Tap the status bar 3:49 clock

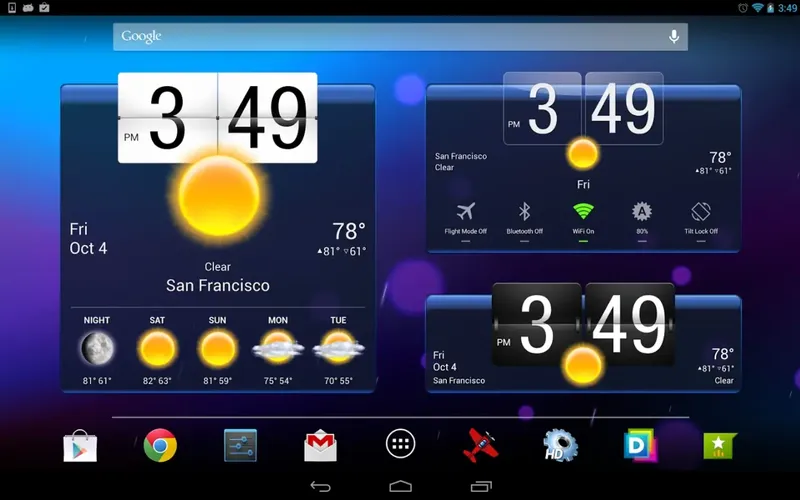(x=787, y=8)
